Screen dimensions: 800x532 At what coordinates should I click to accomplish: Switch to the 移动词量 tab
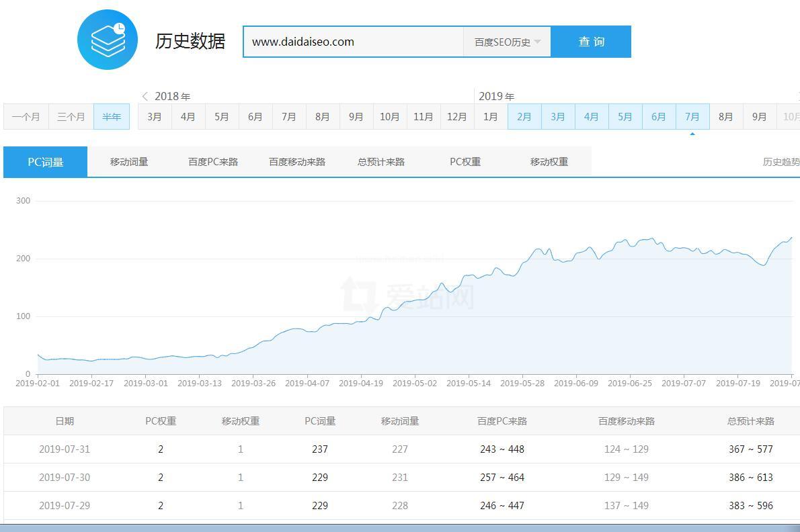(129, 162)
